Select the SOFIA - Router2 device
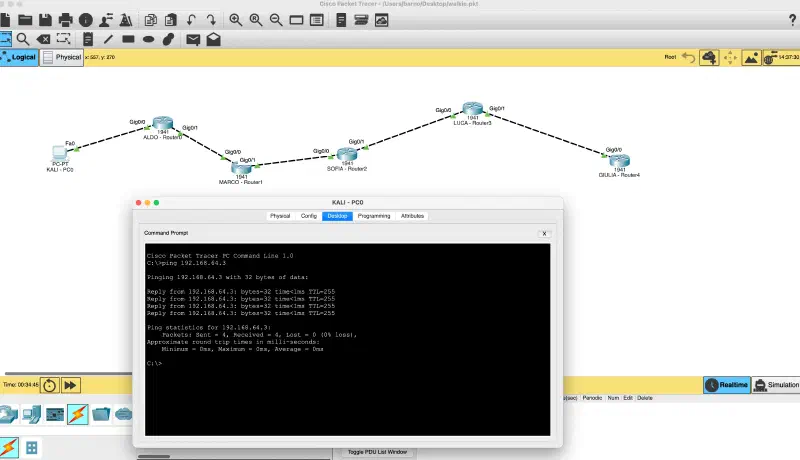Image resolution: width=800 pixels, height=460 pixels. pos(347,154)
